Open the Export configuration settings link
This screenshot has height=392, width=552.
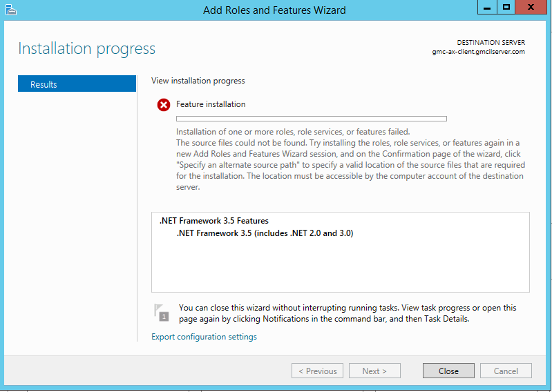point(204,337)
